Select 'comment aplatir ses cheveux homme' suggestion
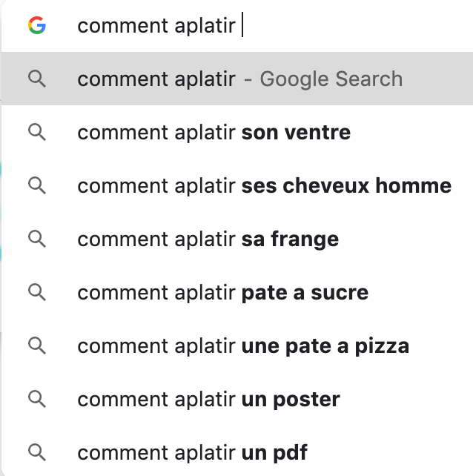The height and width of the screenshot is (476, 473). coord(264,186)
